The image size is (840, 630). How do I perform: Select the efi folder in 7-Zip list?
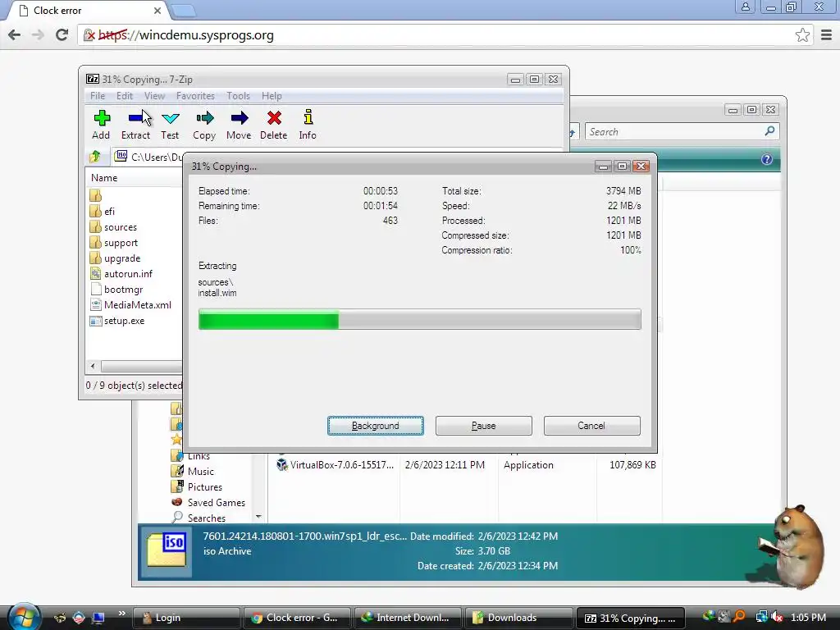103,211
